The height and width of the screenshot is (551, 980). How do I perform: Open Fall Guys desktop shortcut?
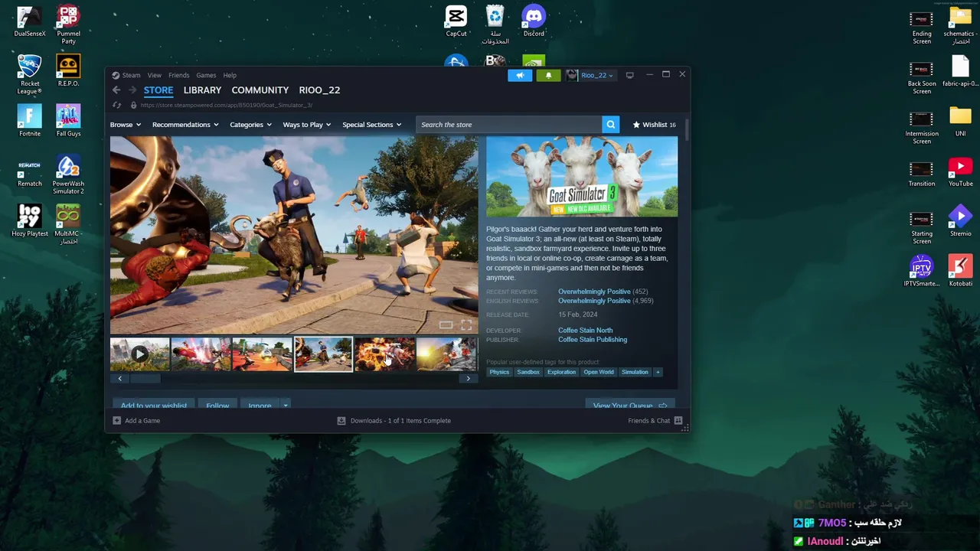pos(68,121)
